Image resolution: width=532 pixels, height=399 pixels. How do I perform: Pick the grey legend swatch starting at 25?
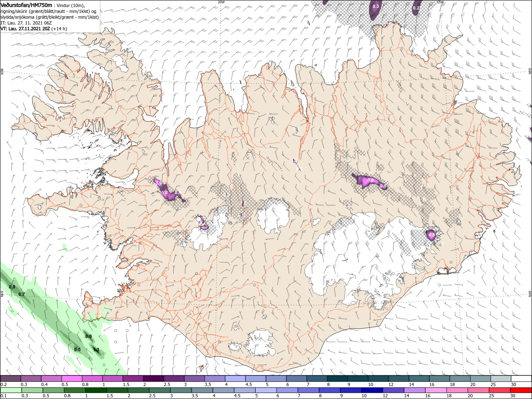(x=500, y=379)
